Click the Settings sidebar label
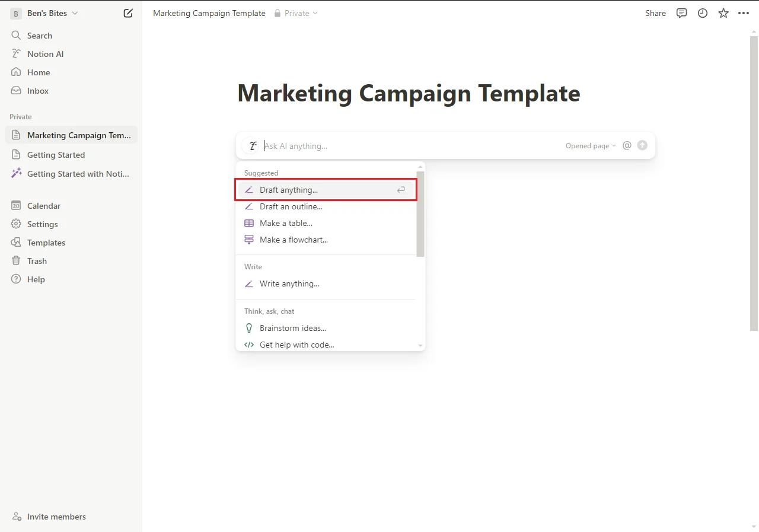Screen dimensions: 759x532 (43, 224)
